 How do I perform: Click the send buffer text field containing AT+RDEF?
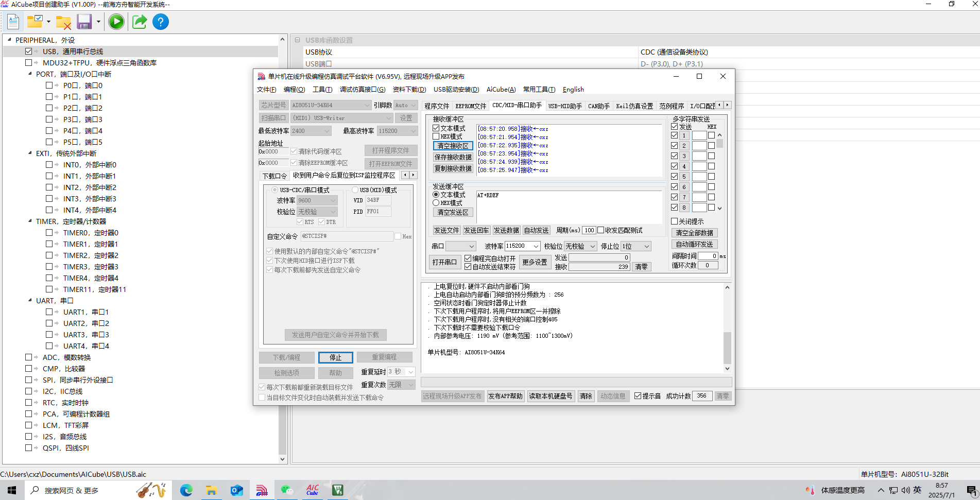tap(569, 207)
